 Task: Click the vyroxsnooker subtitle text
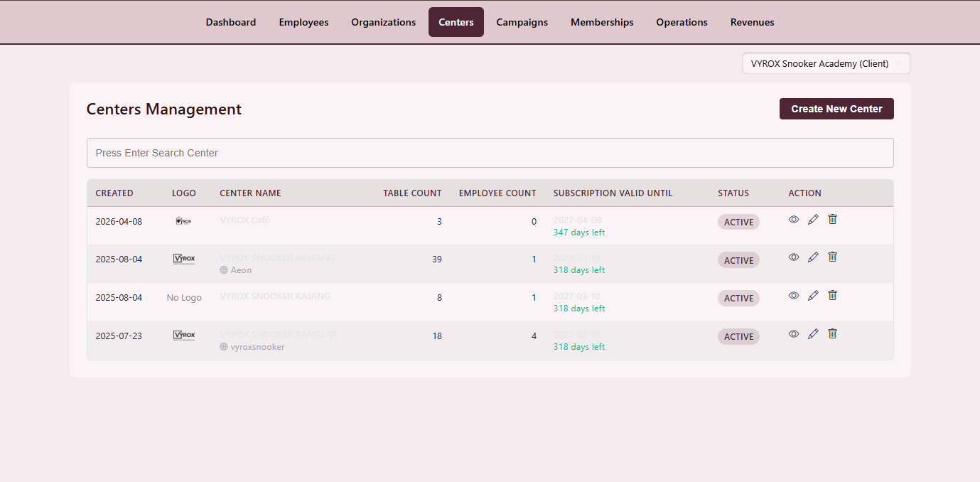[x=257, y=347]
